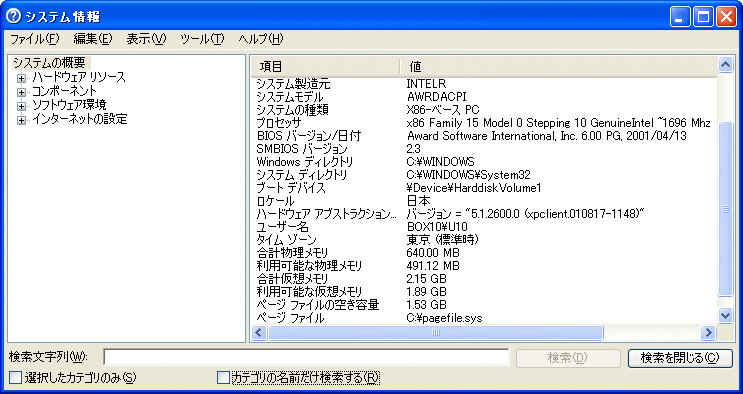The image size is (743, 394).
Task: Select the Windows ディレクトリ row
Action: coord(484,162)
